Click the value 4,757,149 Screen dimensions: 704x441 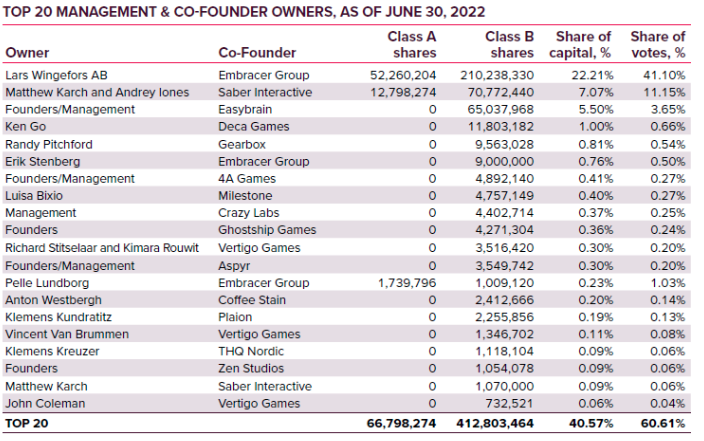504,196
